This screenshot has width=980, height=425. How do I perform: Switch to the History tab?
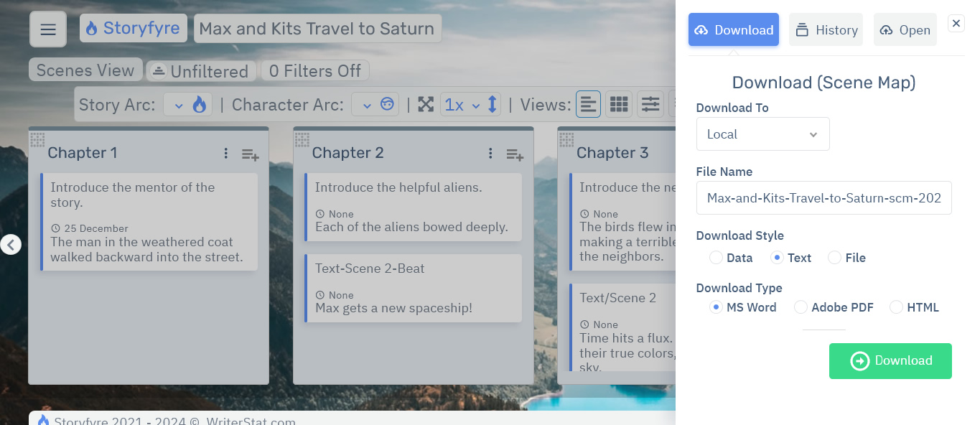pos(826,29)
